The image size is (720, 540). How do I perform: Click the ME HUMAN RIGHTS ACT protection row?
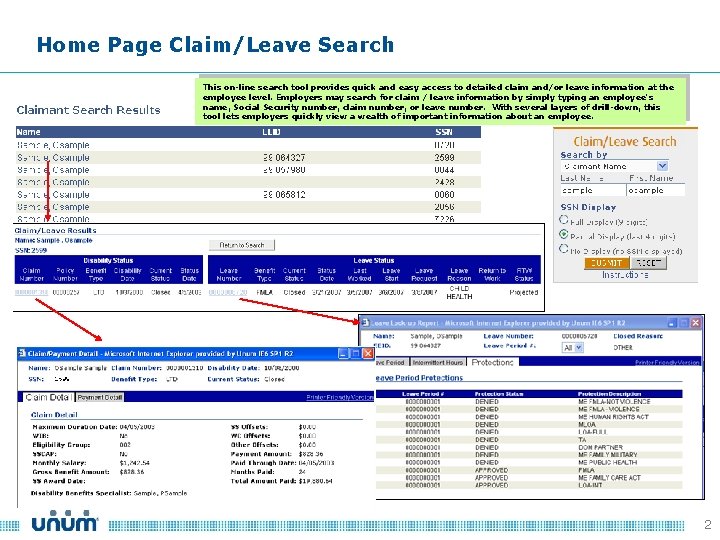(529, 417)
